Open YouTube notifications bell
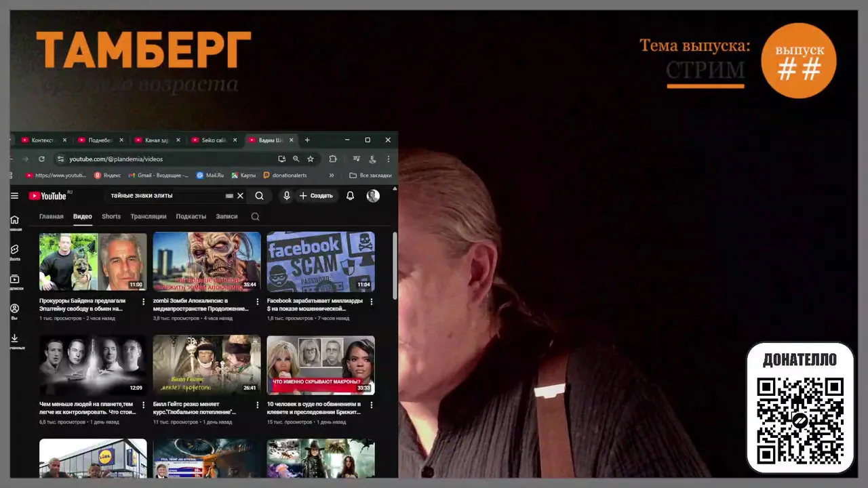868x488 pixels. coord(350,196)
